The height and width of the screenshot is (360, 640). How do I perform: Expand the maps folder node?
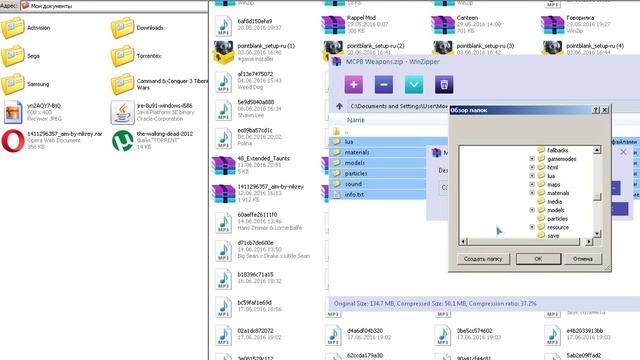click(532, 184)
